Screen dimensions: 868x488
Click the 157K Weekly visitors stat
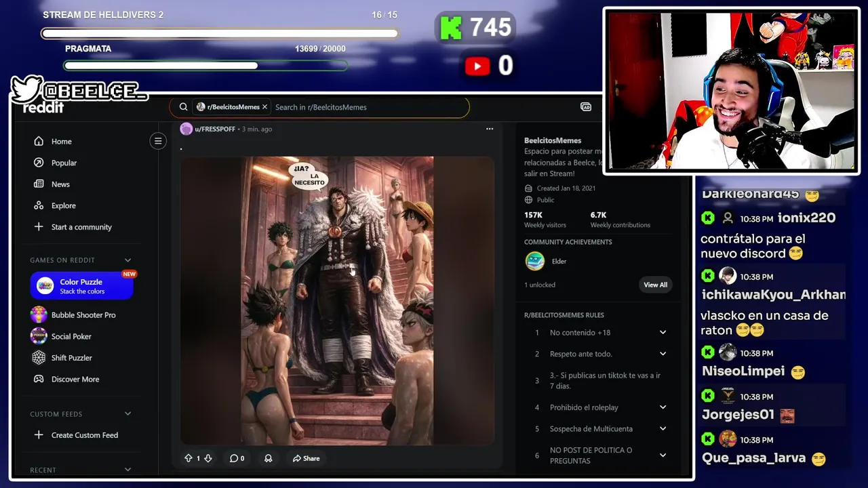[545, 220]
